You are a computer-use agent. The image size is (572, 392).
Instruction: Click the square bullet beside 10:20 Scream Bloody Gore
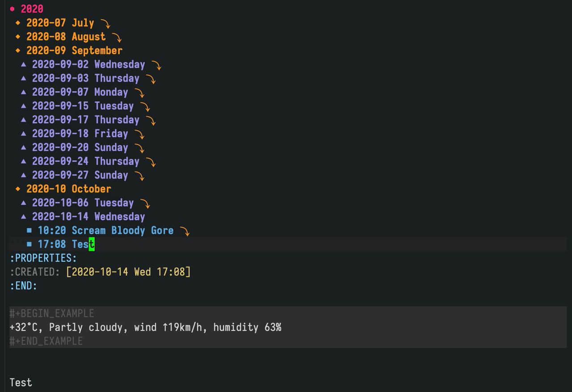point(29,230)
